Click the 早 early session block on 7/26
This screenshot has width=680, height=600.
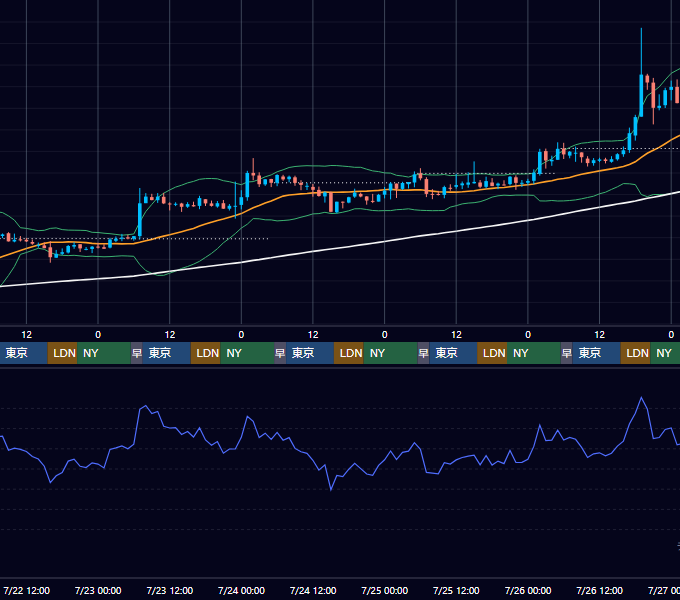click(567, 353)
